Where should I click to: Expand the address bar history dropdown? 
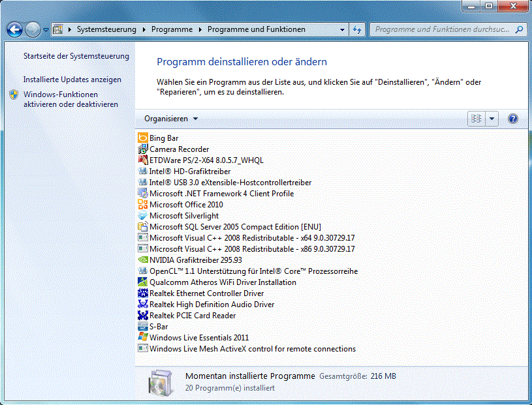[342, 30]
